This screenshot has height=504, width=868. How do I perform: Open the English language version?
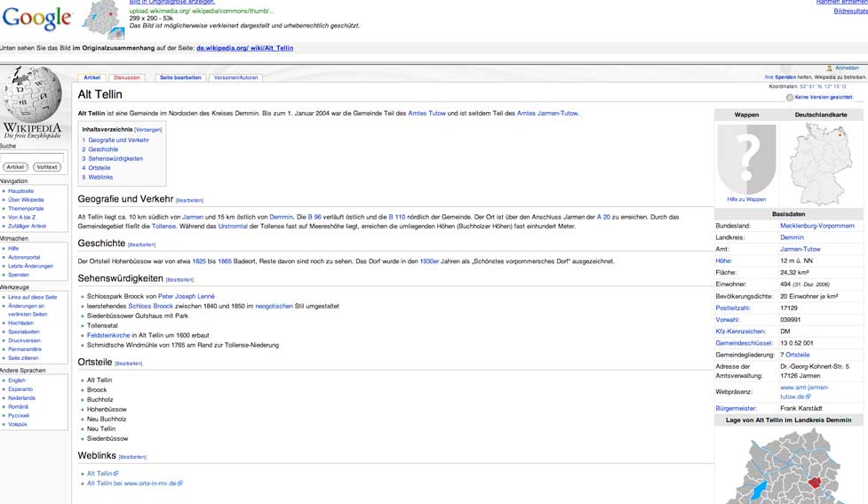coord(17,380)
